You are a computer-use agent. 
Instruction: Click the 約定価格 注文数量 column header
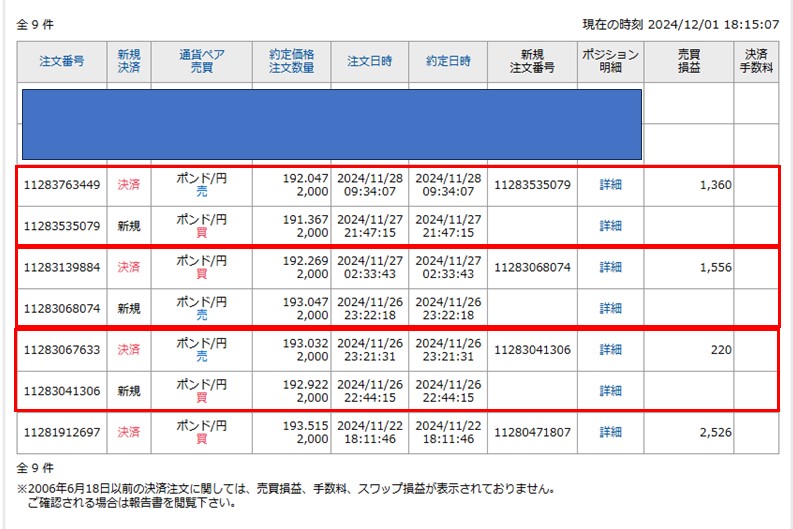click(291, 61)
